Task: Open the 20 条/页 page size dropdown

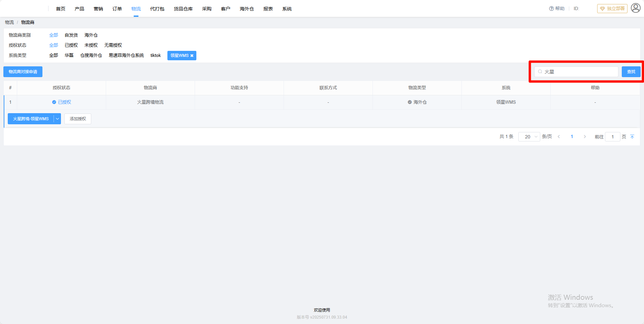Action: click(529, 137)
